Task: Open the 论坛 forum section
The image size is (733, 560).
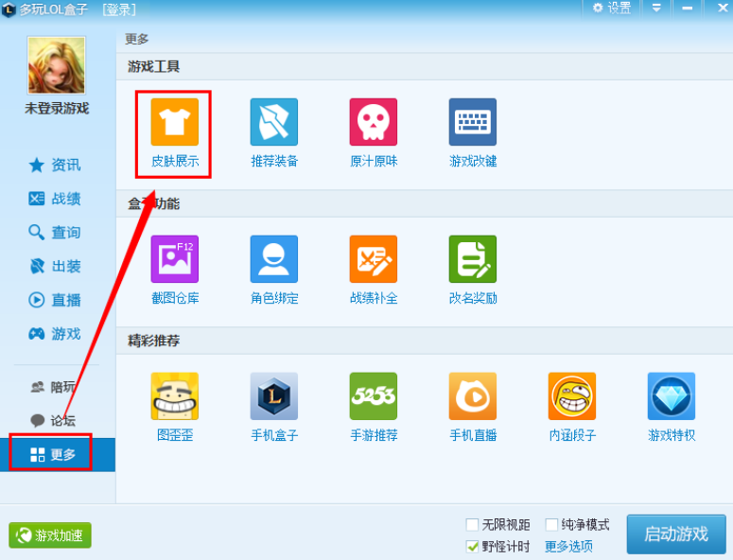Action: pyautogui.click(x=53, y=421)
